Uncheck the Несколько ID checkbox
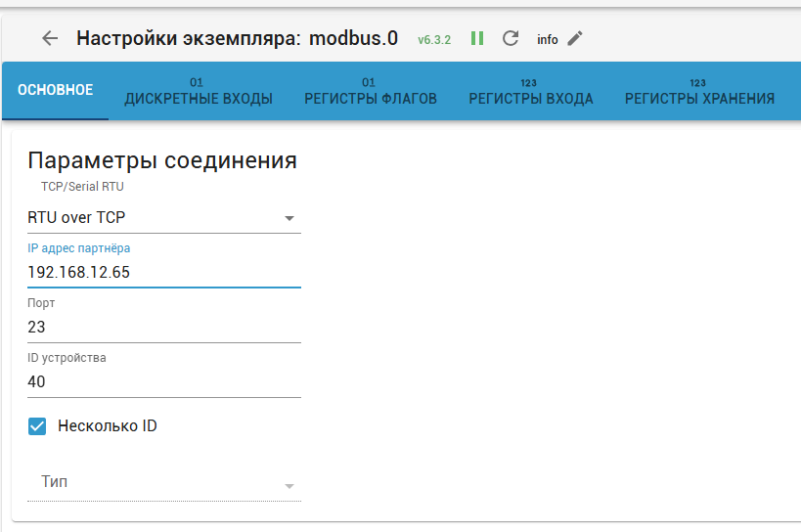 pos(38,426)
